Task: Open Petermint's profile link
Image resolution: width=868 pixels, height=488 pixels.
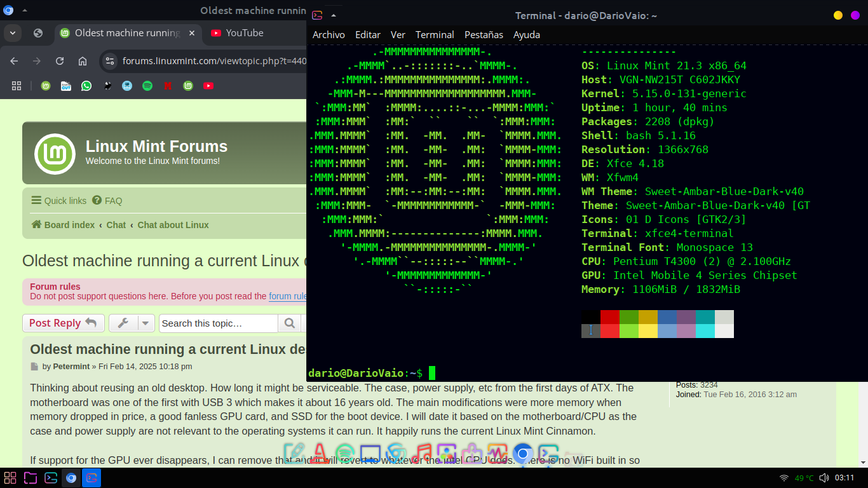Action: tap(71, 367)
